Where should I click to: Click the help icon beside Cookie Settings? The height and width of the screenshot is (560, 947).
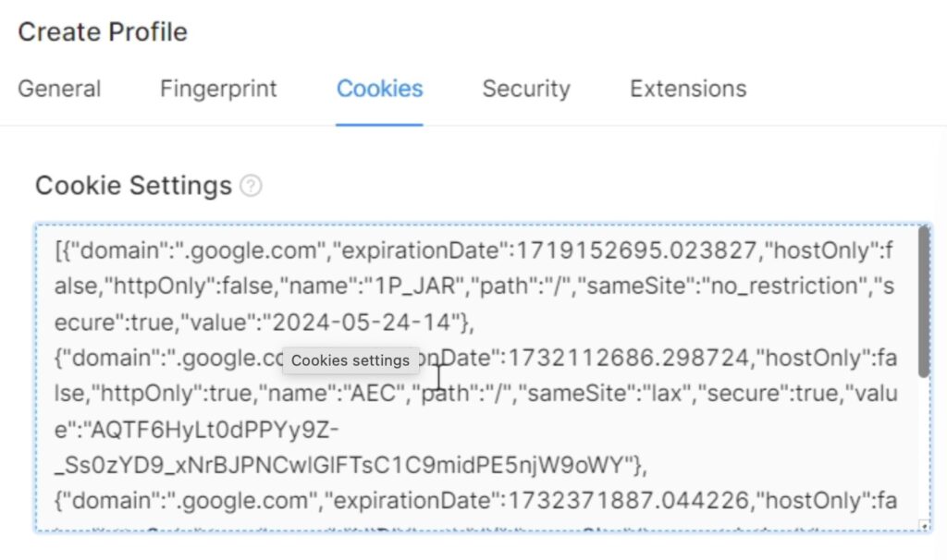(x=251, y=186)
